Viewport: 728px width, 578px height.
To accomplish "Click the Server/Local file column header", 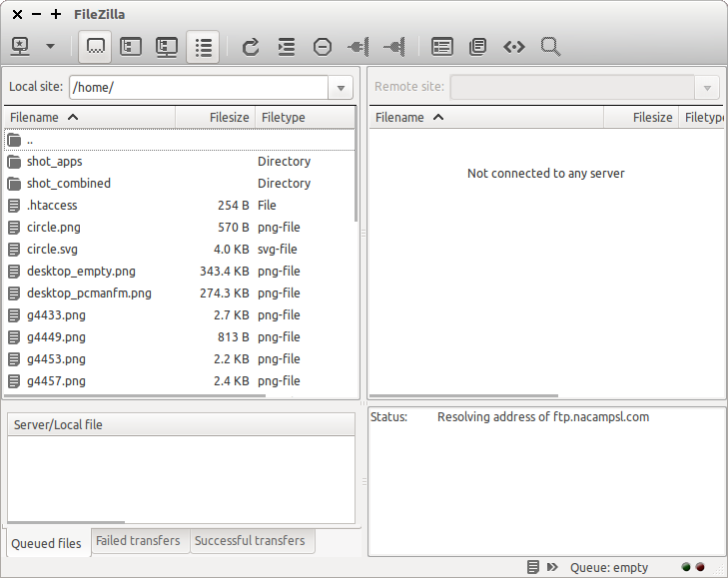I will (181, 425).
